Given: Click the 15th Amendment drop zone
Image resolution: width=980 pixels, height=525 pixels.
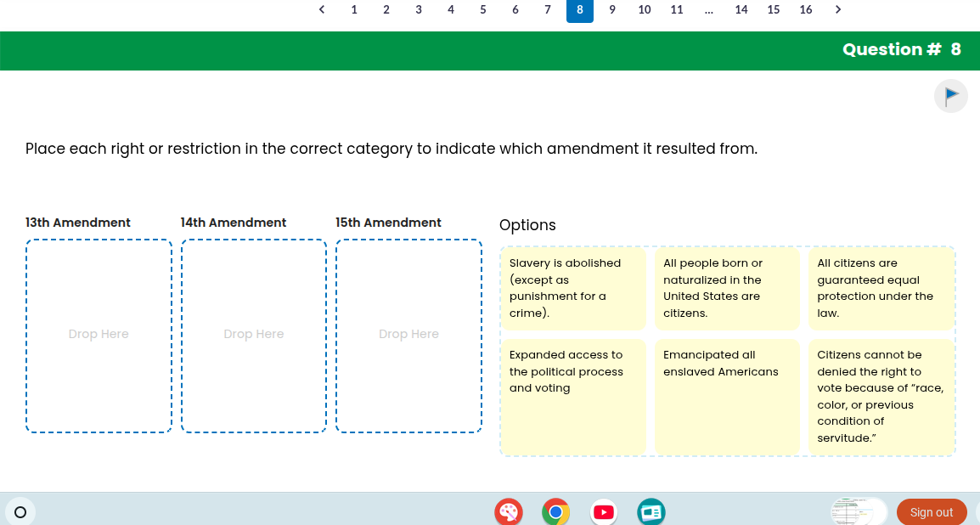Looking at the screenshot, I should click(408, 335).
